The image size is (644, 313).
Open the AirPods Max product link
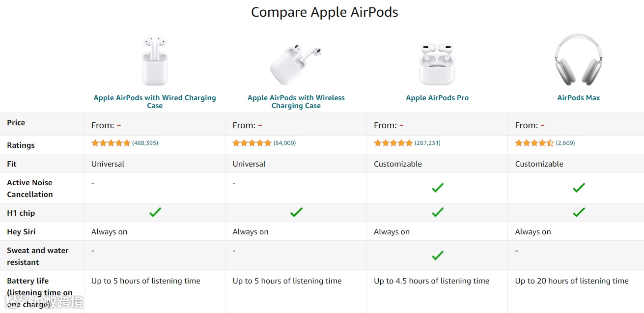pos(578,98)
